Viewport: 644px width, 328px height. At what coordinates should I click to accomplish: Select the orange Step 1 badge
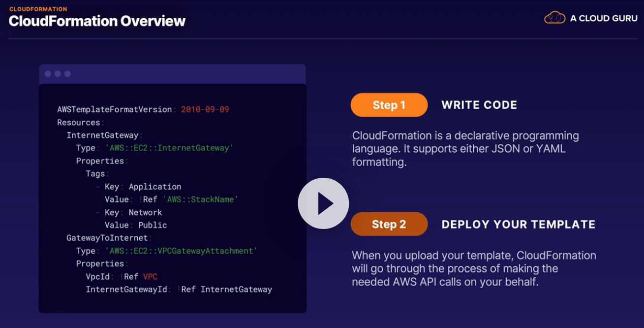pyautogui.click(x=389, y=105)
